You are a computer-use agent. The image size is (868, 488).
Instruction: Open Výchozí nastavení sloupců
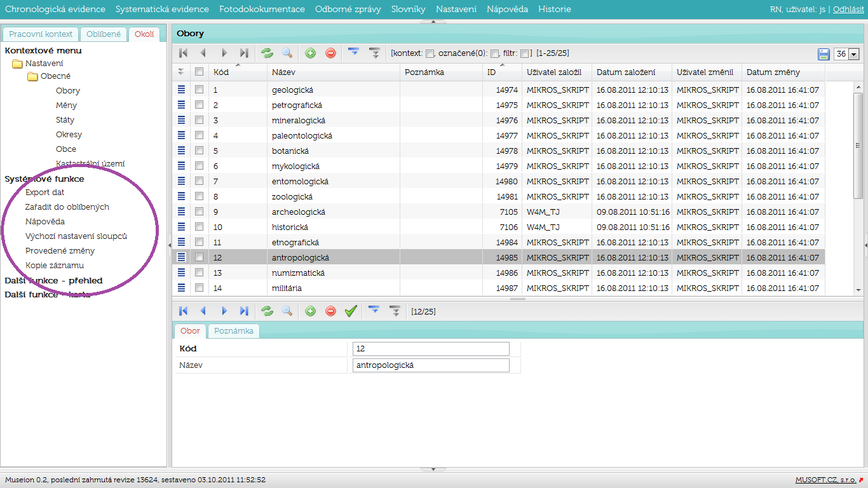point(76,236)
